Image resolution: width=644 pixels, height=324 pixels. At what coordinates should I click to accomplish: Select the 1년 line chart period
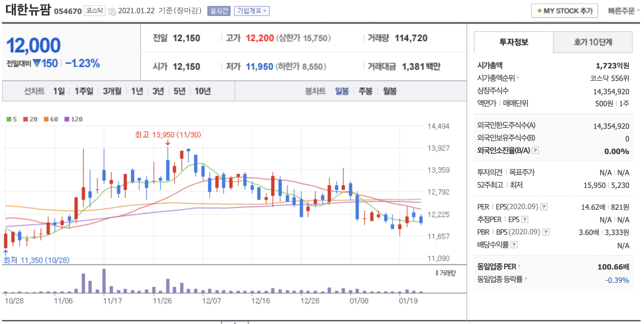[x=137, y=91]
